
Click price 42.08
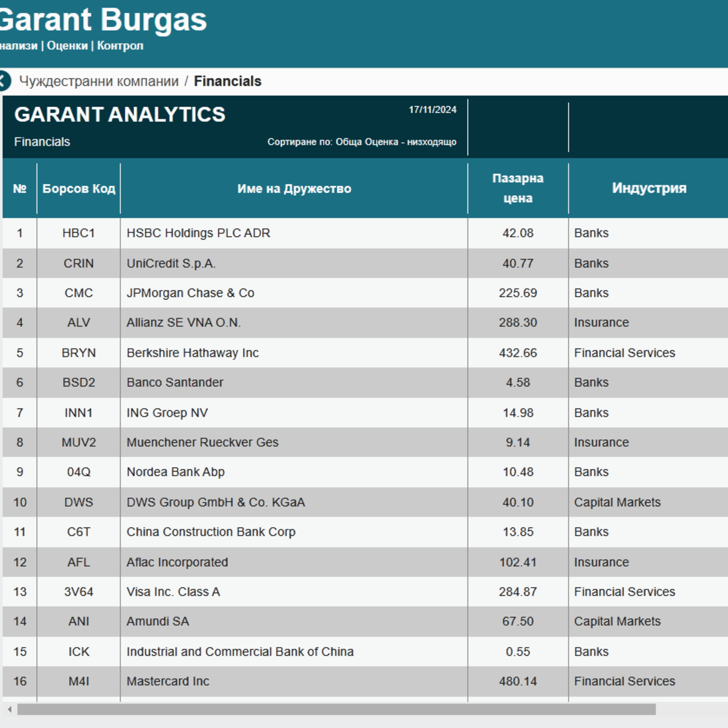pyautogui.click(x=518, y=233)
